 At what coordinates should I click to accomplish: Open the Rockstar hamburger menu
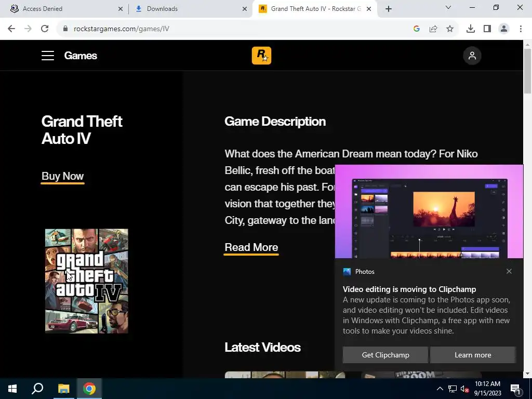coord(48,56)
